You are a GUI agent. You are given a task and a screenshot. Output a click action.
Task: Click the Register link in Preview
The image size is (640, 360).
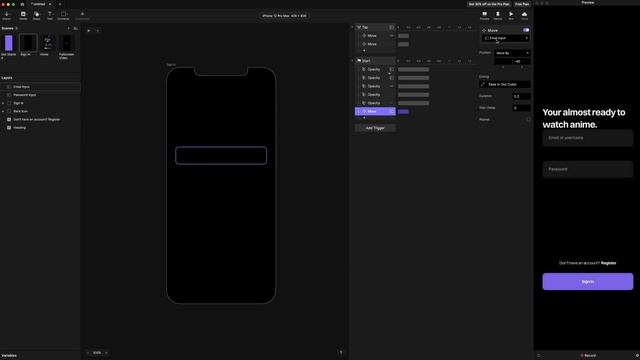pyautogui.click(x=609, y=263)
